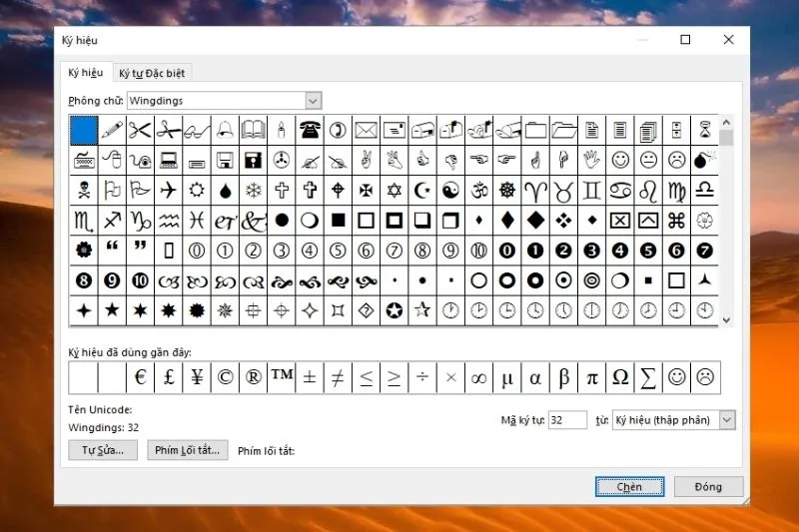Select the candle symbol
The image size is (799, 532).
point(282,131)
